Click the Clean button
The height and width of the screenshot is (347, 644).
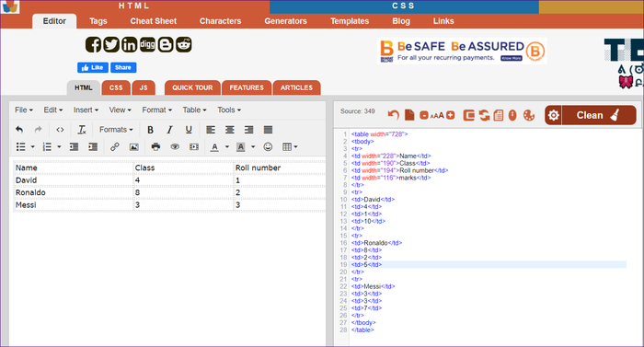598,115
